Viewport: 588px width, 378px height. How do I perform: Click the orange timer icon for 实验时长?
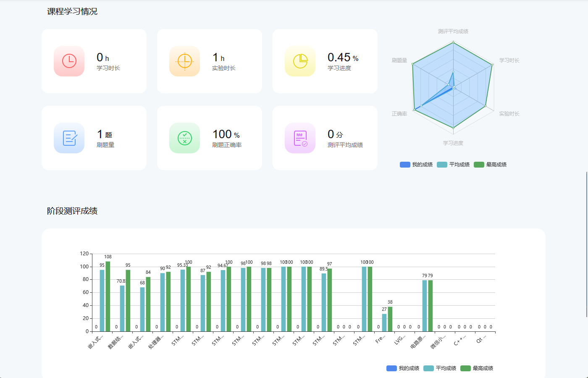(x=184, y=61)
